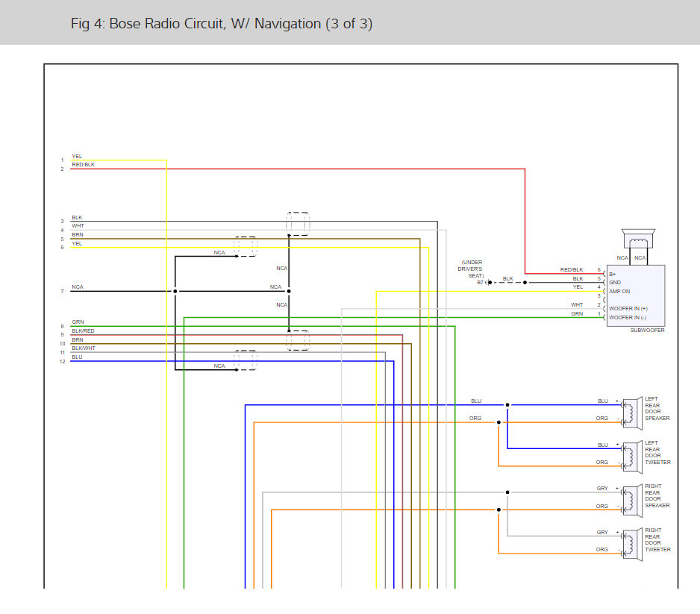
Task: Click the 'BLU' wire label at pin 12
Action: click(77, 357)
